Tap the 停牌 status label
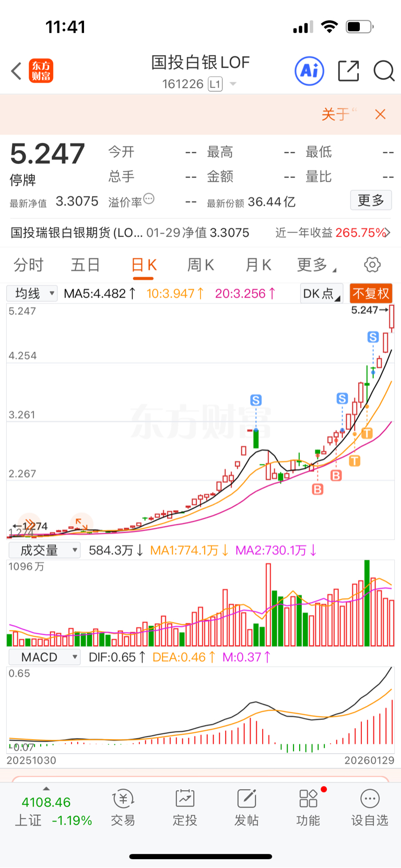Image resolution: width=401 pixels, height=868 pixels. [x=22, y=180]
